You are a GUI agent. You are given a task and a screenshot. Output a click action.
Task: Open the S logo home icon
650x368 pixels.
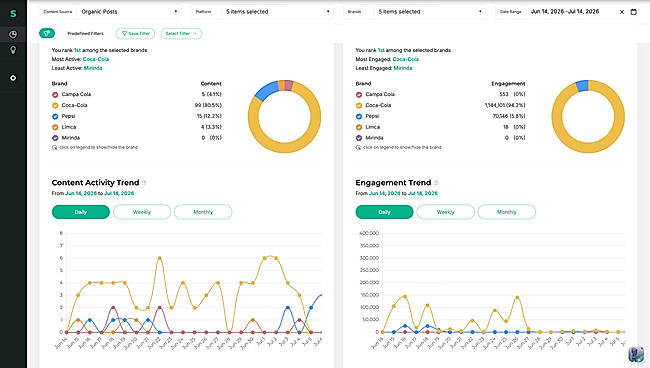click(x=13, y=14)
